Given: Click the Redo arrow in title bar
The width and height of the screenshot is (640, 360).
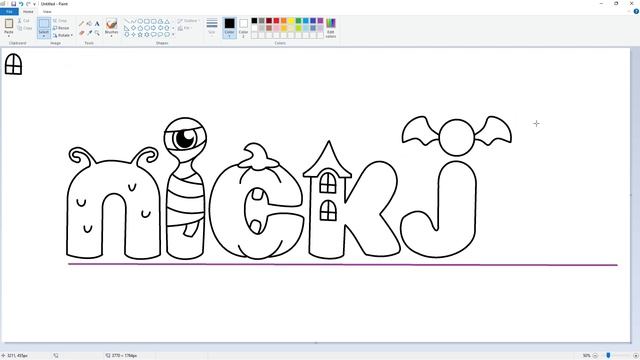Looking at the screenshot, I should point(28,4).
